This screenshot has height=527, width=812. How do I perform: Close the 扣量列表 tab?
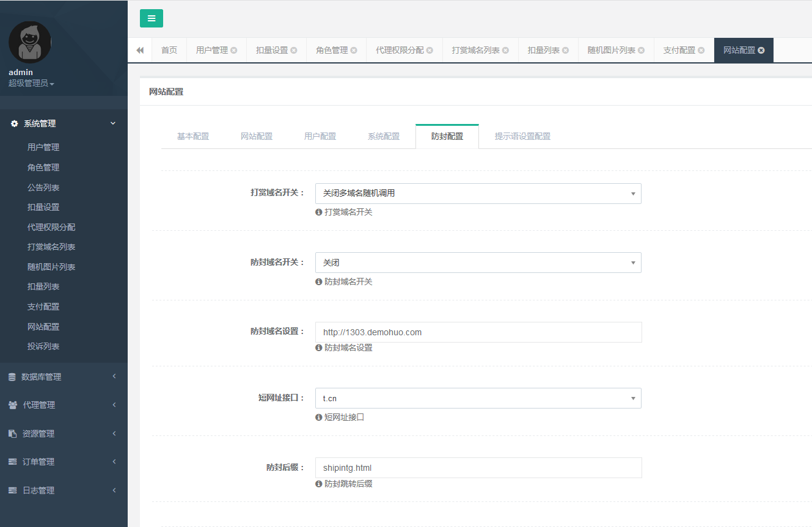(x=565, y=50)
